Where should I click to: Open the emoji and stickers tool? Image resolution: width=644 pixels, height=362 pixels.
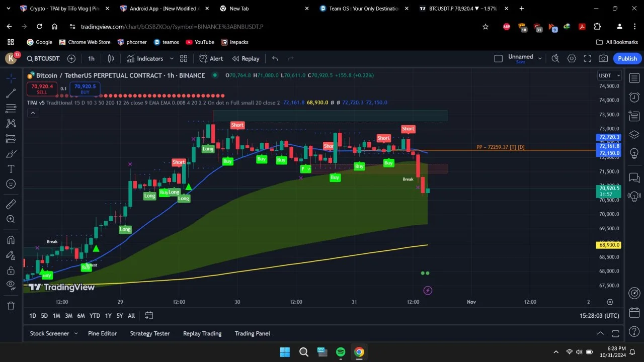(11, 184)
